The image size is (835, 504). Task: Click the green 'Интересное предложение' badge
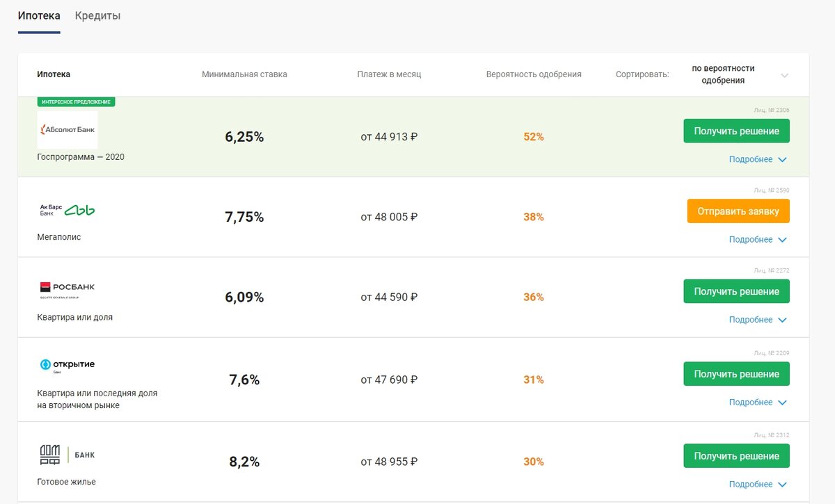77,101
